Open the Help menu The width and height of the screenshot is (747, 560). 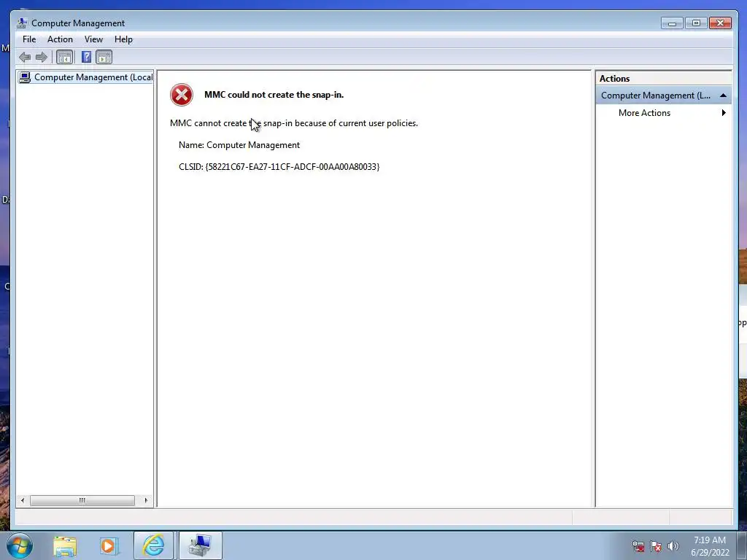pyautogui.click(x=123, y=39)
